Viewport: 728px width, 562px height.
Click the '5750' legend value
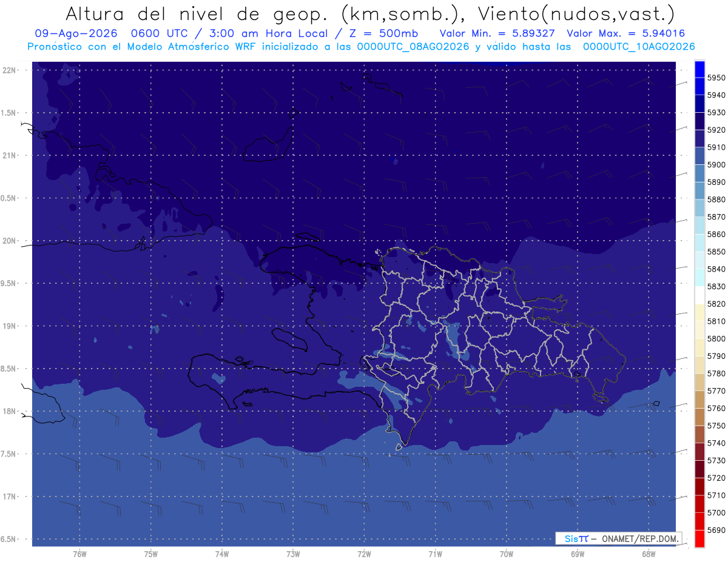pyautogui.click(x=716, y=426)
